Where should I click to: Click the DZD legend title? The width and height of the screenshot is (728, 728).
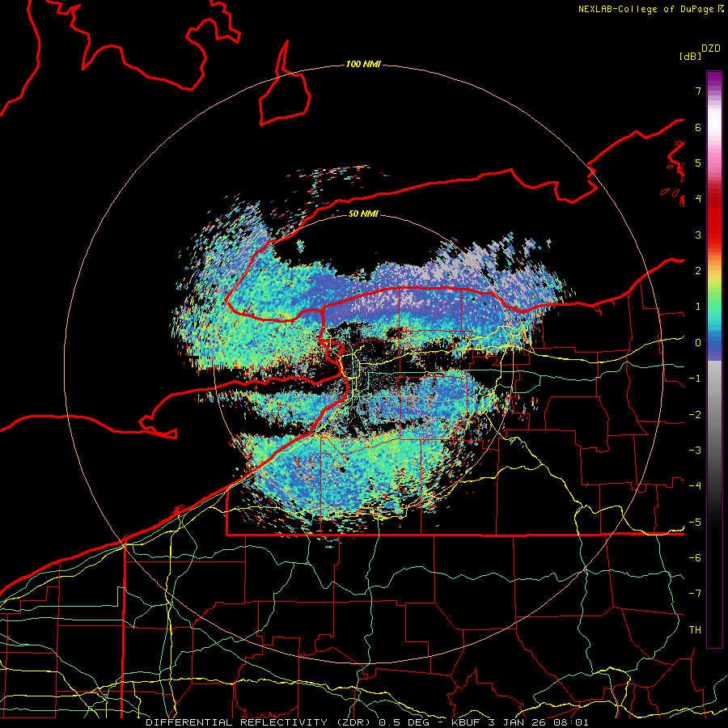(711, 49)
